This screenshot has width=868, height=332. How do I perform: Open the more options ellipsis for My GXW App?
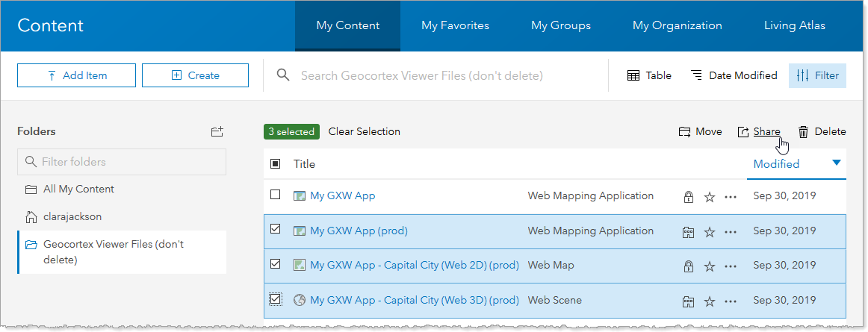[731, 197]
